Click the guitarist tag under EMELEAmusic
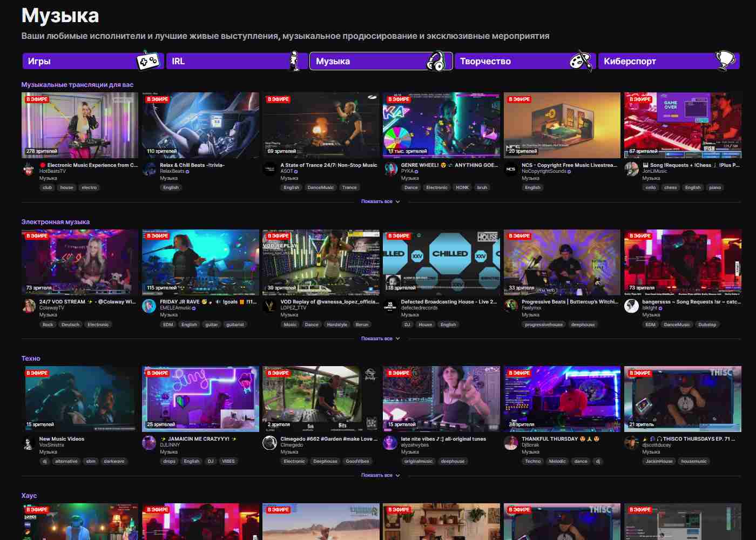 pos(235,325)
